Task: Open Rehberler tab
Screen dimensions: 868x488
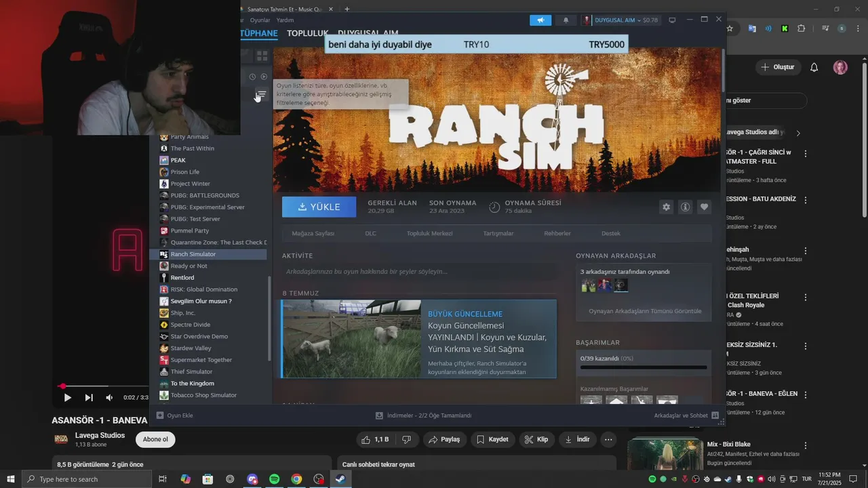Action: tap(557, 233)
